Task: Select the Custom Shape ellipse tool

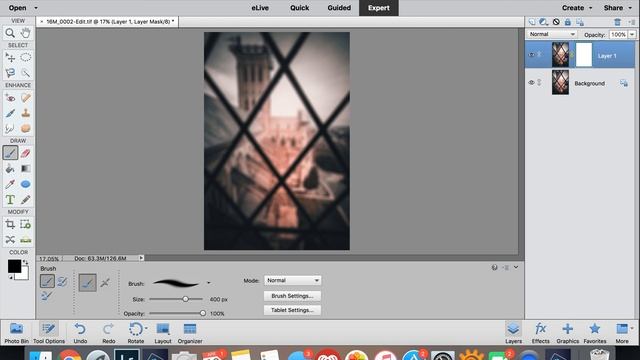Action: click(26, 184)
